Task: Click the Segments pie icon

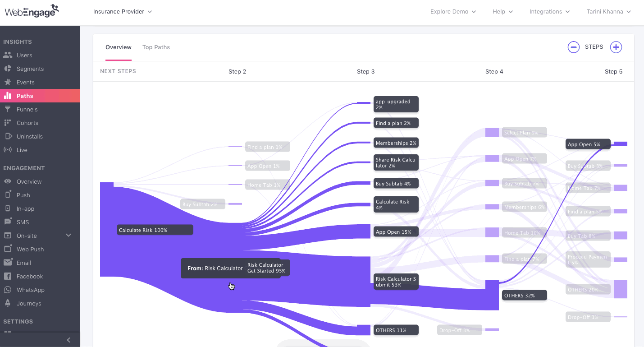Action: (x=7, y=69)
